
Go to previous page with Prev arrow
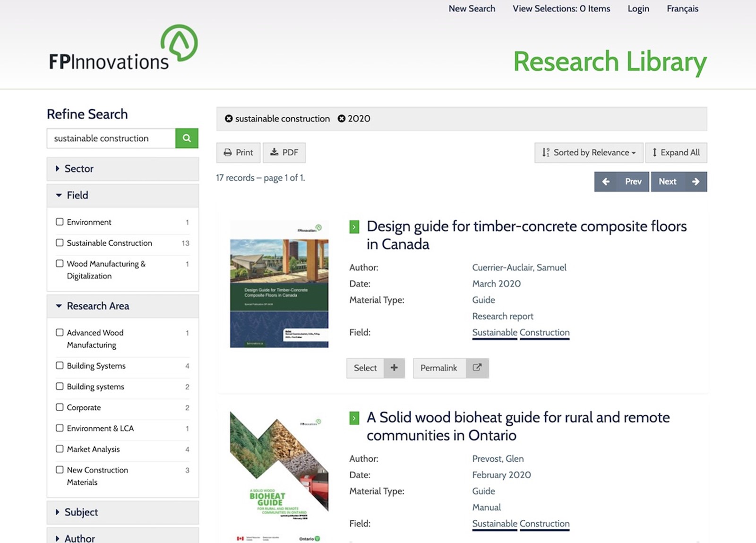pos(621,181)
